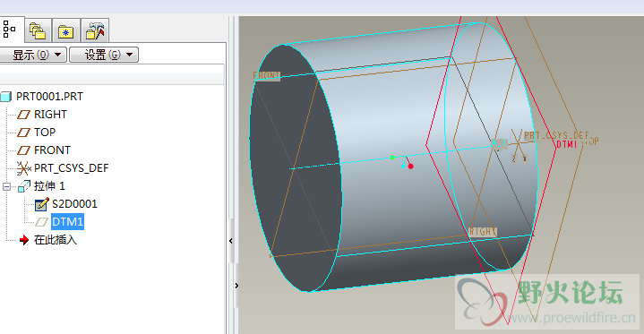644x334 pixels.
Task: Click the S2D0001 sketch section icon
Action: [x=41, y=204]
